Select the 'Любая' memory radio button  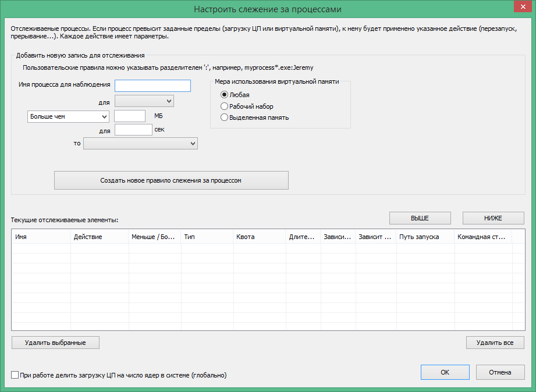coord(225,95)
